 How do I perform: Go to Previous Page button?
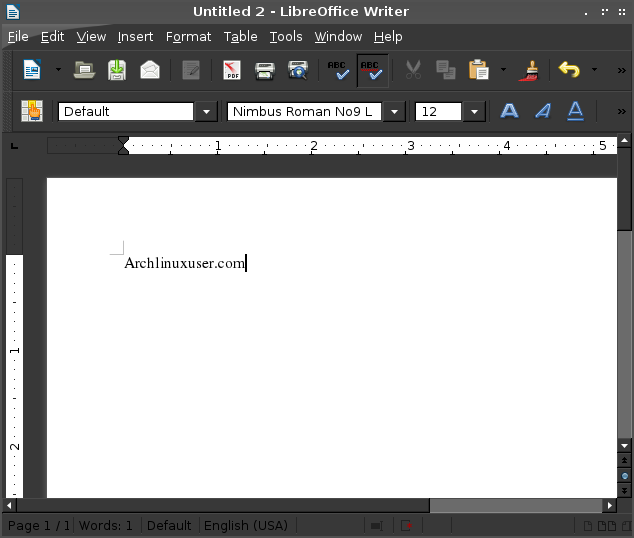(625, 460)
